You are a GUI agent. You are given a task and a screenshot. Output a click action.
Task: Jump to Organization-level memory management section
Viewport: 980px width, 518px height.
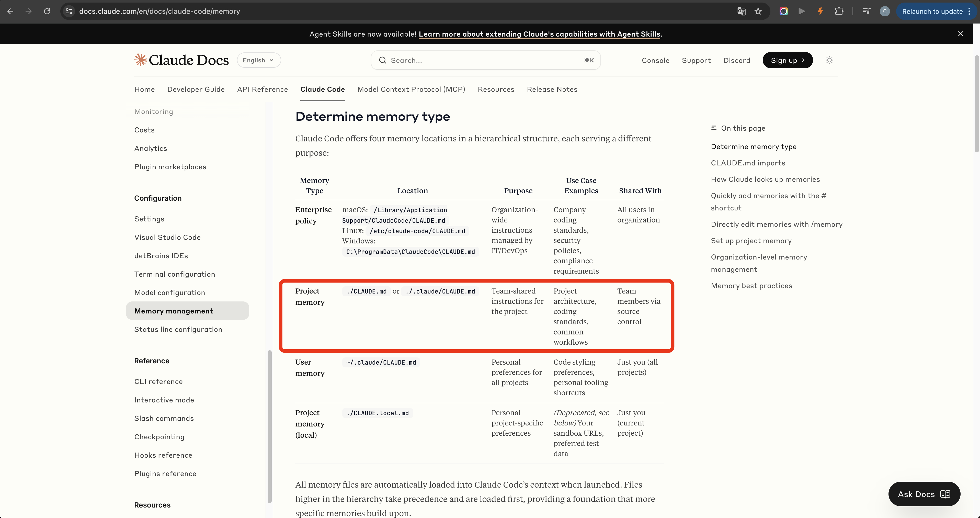(x=759, y=263)
